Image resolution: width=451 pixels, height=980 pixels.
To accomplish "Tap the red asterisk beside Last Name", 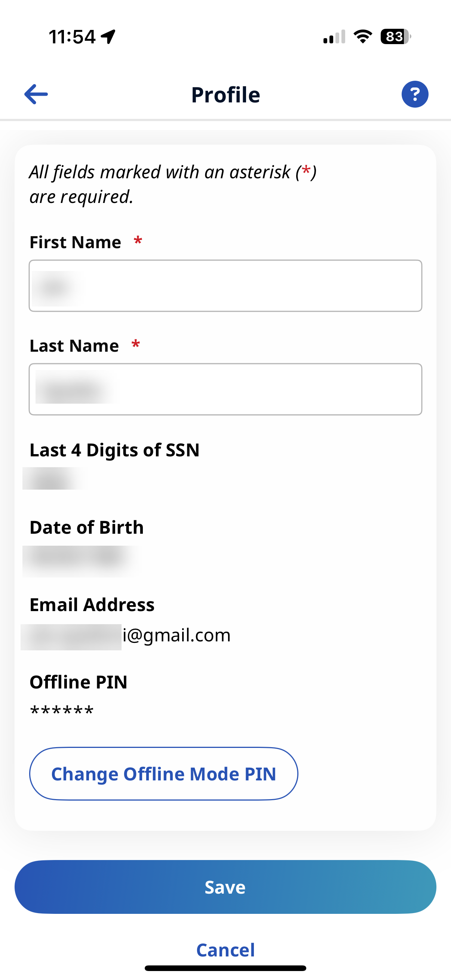I will 135,345.
